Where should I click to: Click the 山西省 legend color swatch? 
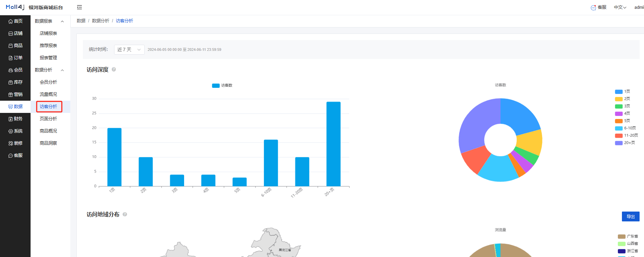point(622,244)
